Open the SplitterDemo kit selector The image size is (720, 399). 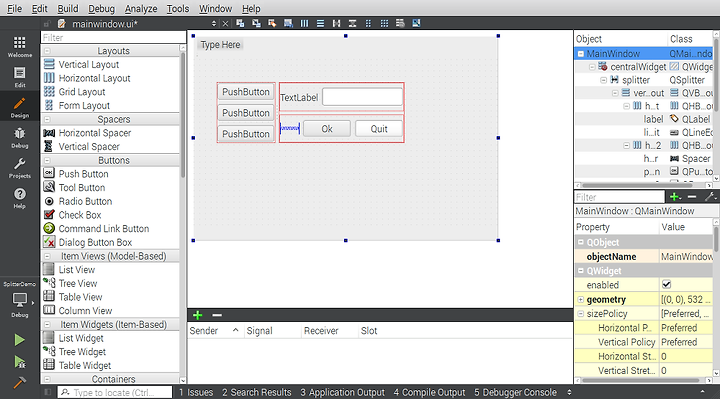(x=19, y=299)
